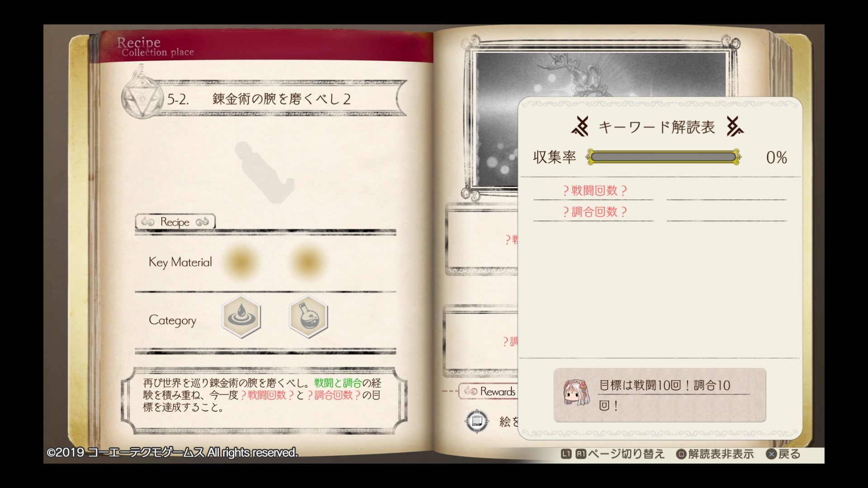The image size is (868, 488).
Task: Click the square button icon for 解読表非表示
Action: point(681,454)
